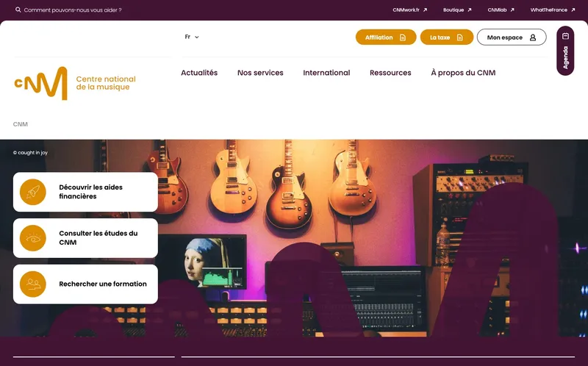Click the search magnifier icon
588x366 pixels.
18,10
